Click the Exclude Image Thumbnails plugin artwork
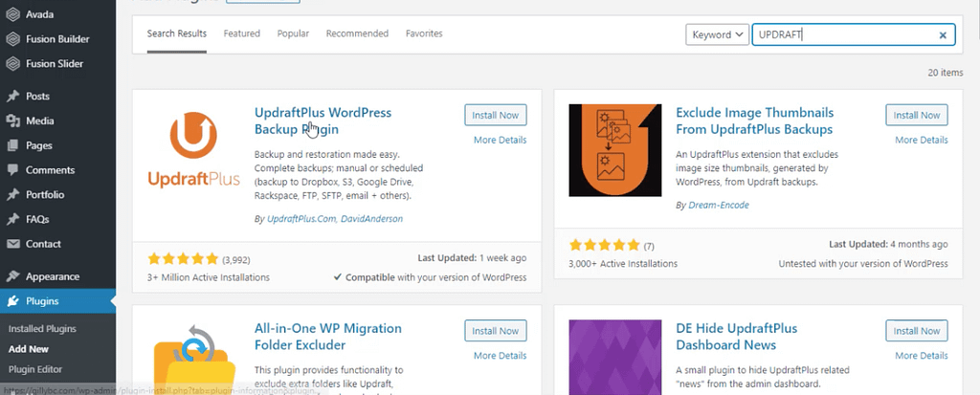The height and width of the screenshot is (395, 980). point(615,150)
